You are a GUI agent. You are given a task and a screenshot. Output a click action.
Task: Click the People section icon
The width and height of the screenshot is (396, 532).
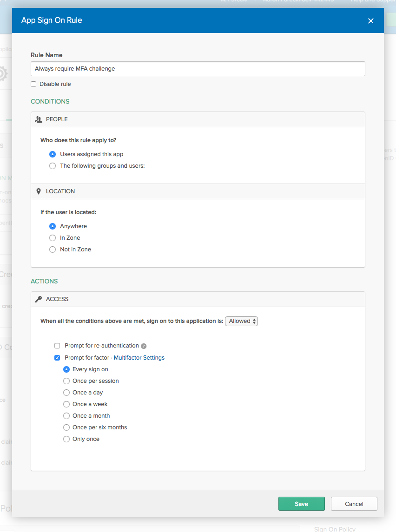[x=39, y=119]
